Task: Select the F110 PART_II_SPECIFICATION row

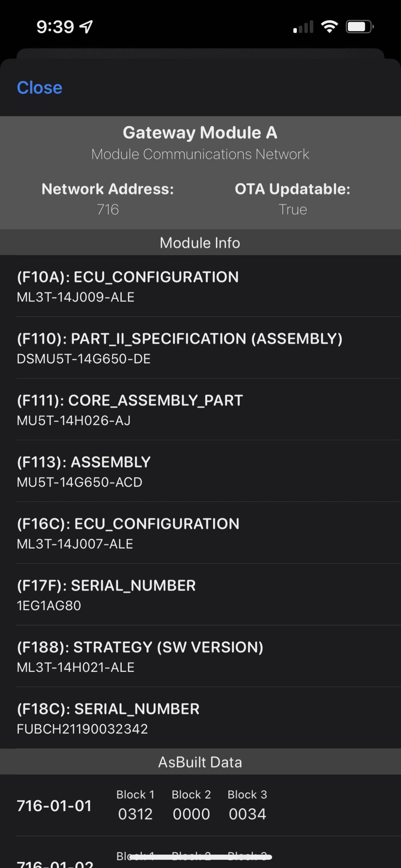Action: 200,348
